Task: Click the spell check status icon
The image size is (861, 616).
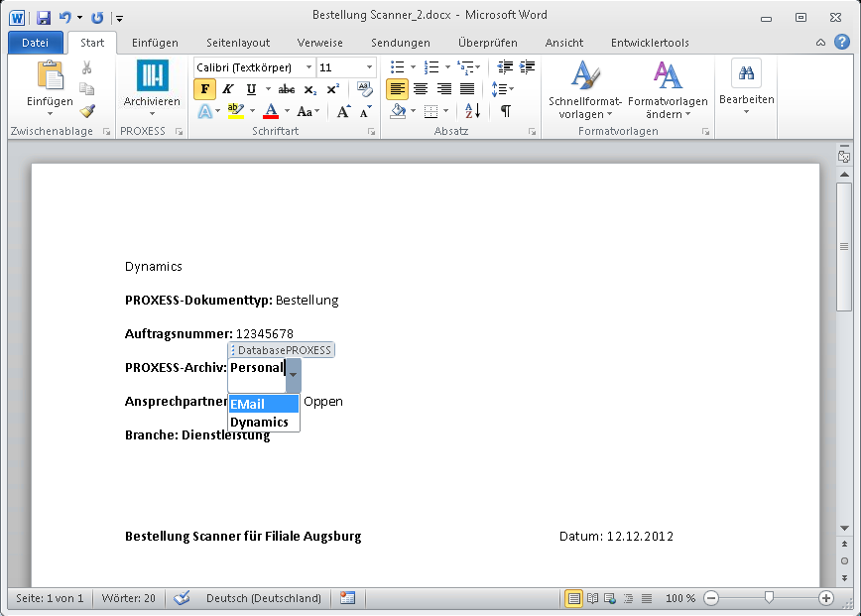Action: (182, 597)
